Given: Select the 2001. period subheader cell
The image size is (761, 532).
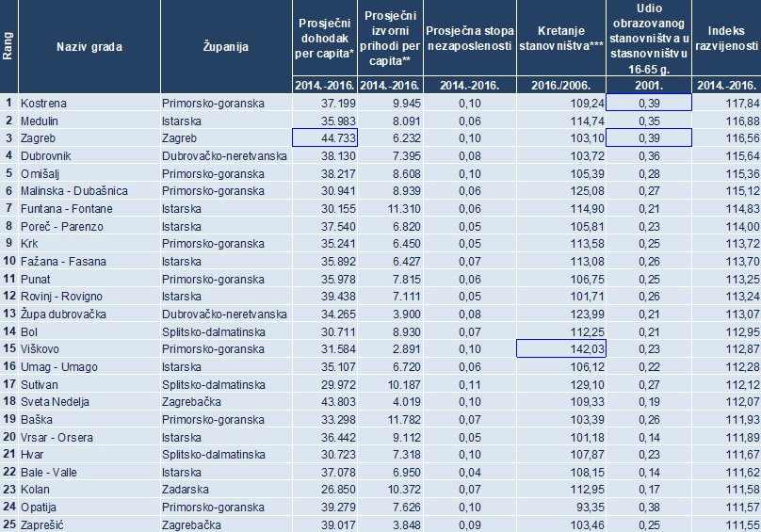Looking at the screenshot, I should click(650, 86).
